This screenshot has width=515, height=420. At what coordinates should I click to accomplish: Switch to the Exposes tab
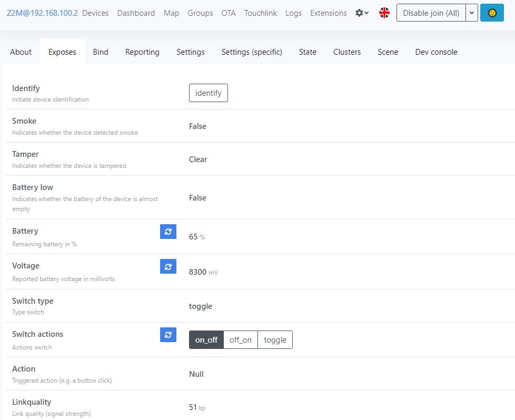(x=62, y=52)
